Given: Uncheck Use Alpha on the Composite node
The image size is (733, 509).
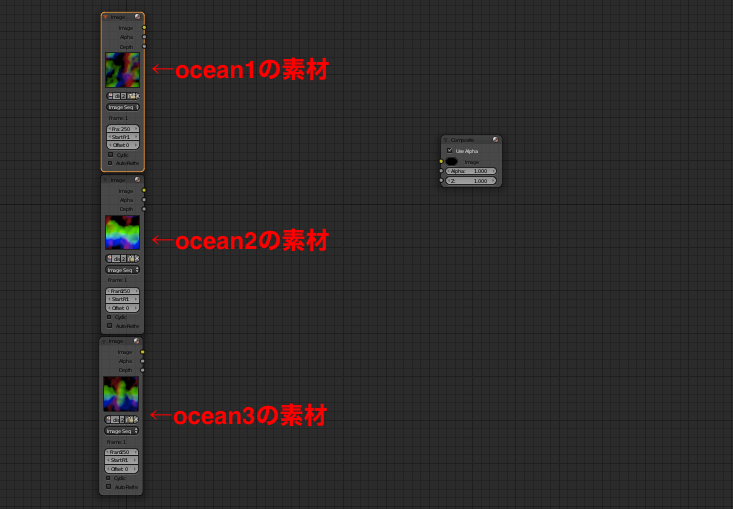Looking at the screenshot, I should (x=450, y=151).
